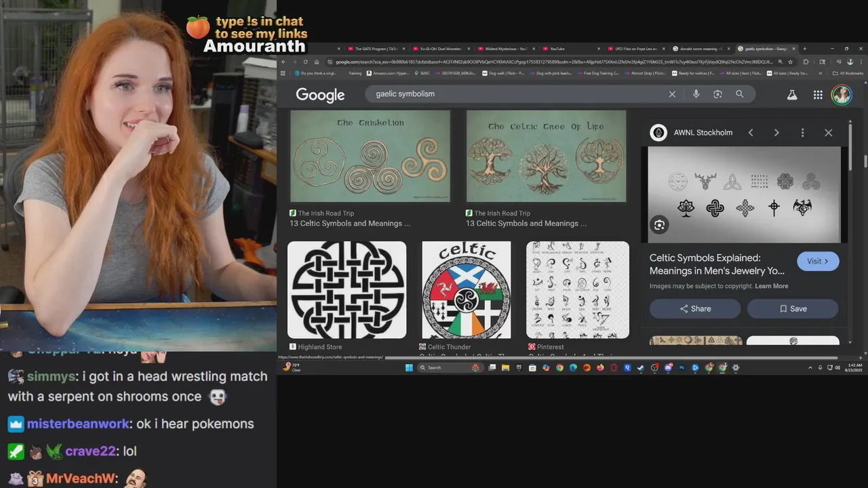The width and height of the screenshot is (868, 488).
Task: Click the Chrome address bar URL
Action: coord(554,62)
